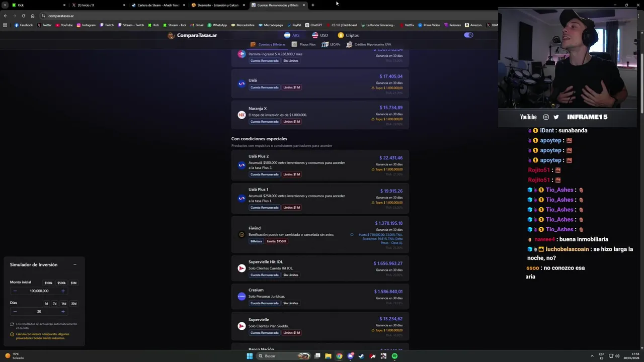This screenshot has height=362, width=644.
Task: Increase the Monto inicial amount
Action: coord(63,291)
